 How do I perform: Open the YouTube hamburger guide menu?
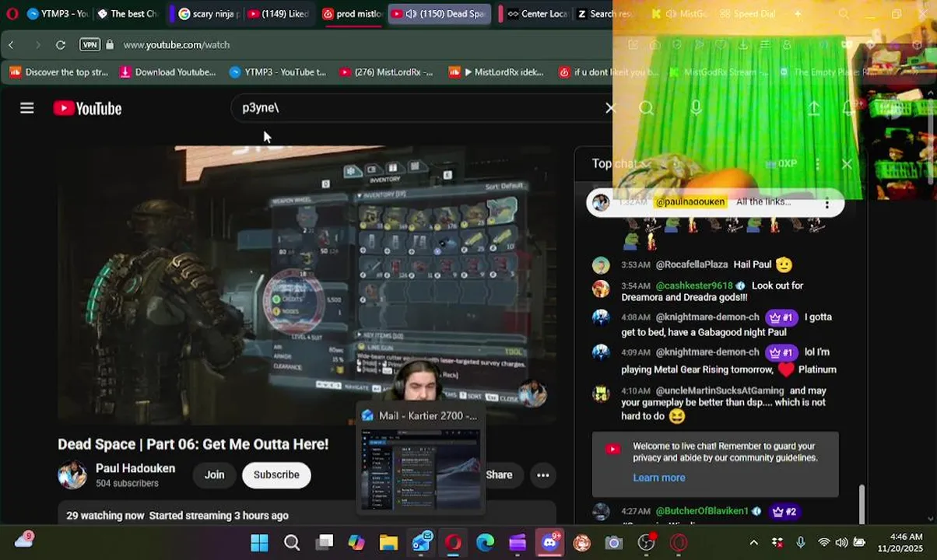click(x=27, y=108)
